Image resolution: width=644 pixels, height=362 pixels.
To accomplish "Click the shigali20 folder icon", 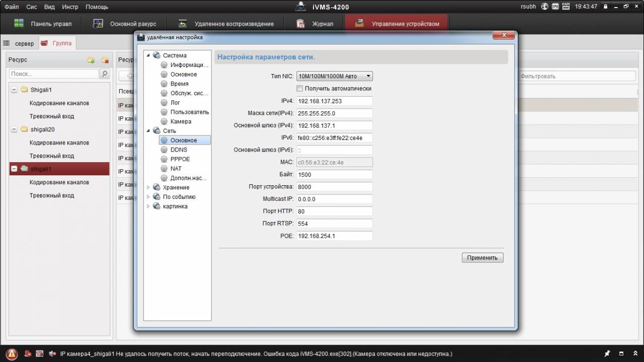I will (24, 129).
